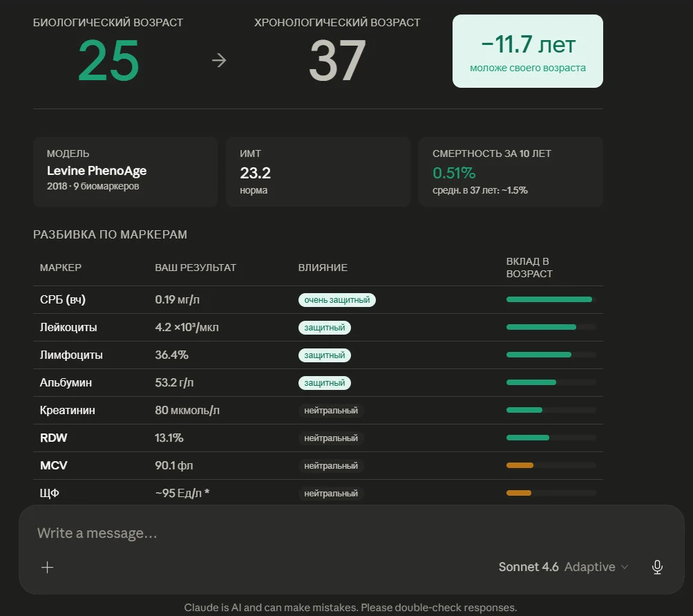
Task: Click the защитный badge in Лейкоциты row
Action: [x=325, y=328]
